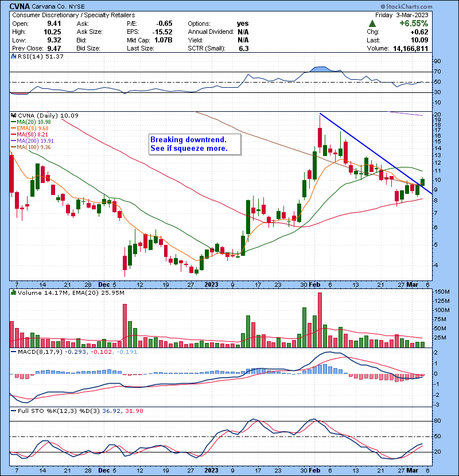Click the Volume value 14,166,811
The image size is (459, 476).
click(411, 48)
